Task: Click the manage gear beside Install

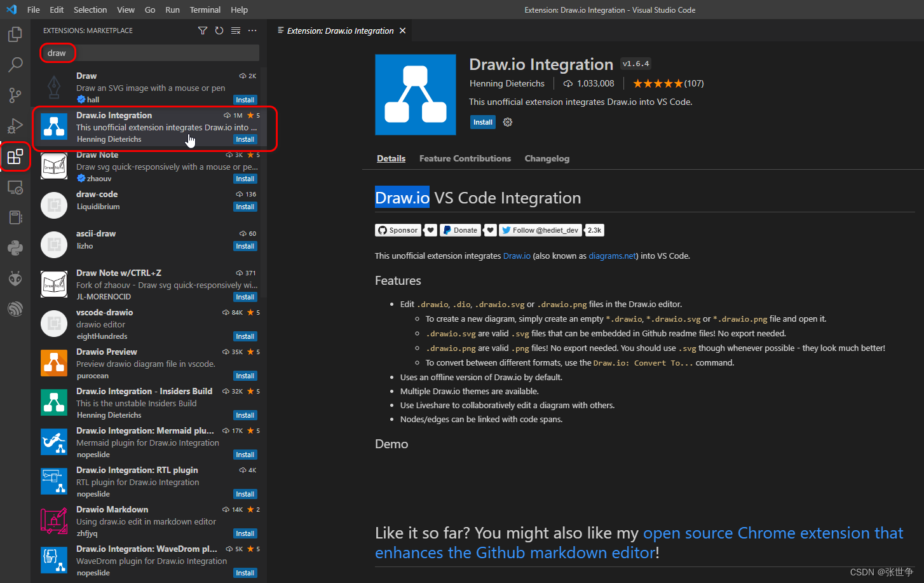Action: coord(508,122)
